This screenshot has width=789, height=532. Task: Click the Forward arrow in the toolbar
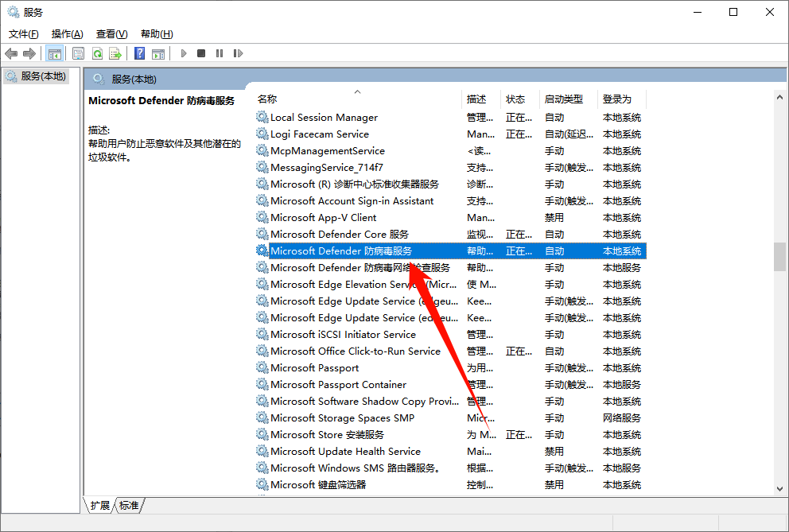click(29, 53)
